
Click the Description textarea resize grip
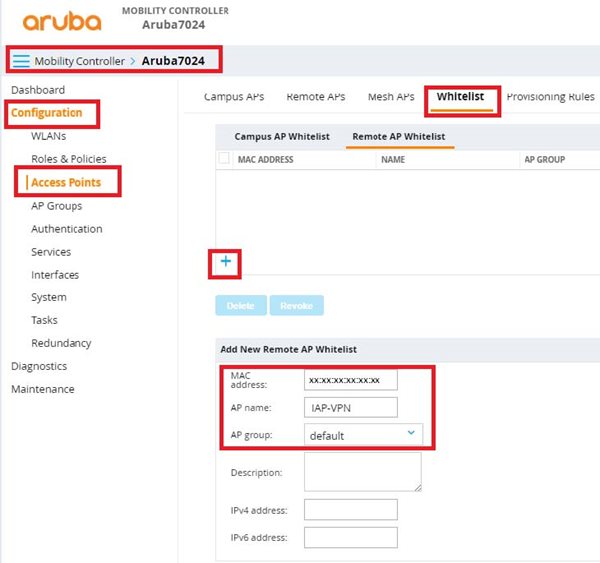pos(417,488)
